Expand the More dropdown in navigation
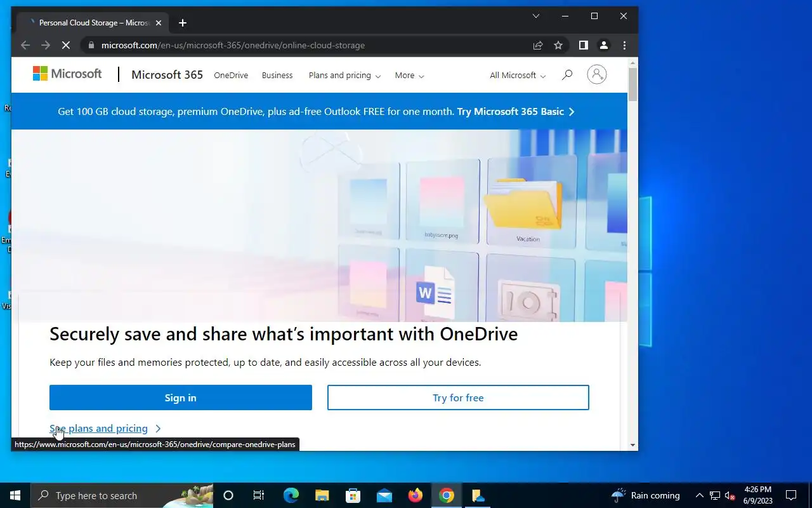812x508 pixels. point(409,75)
